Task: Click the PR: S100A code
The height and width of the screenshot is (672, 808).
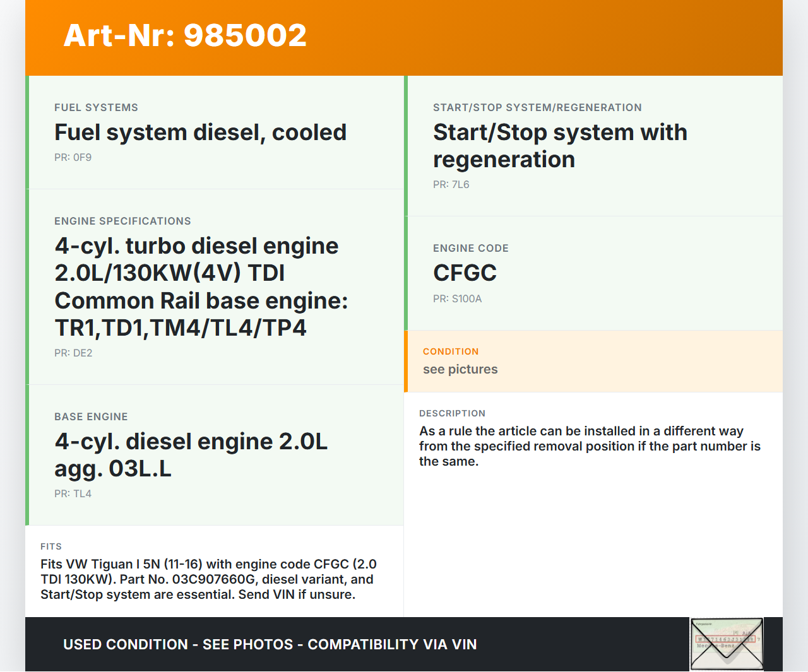Action: (457, 299)
